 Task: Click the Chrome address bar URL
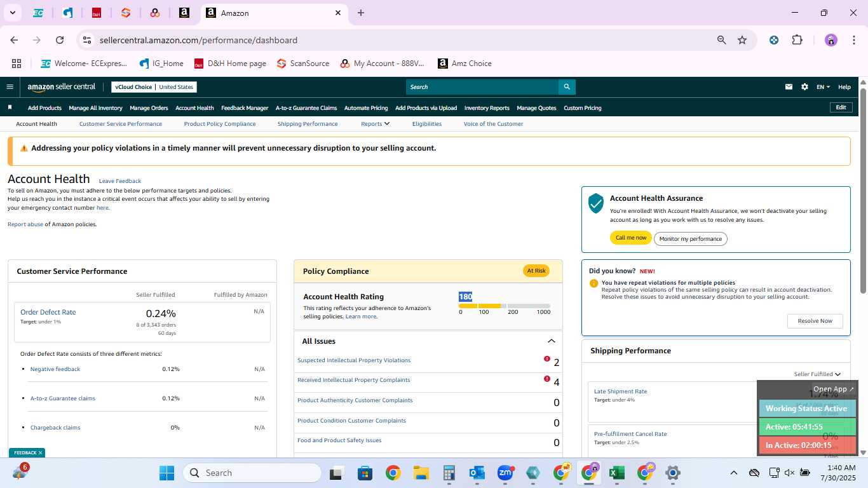198,40
